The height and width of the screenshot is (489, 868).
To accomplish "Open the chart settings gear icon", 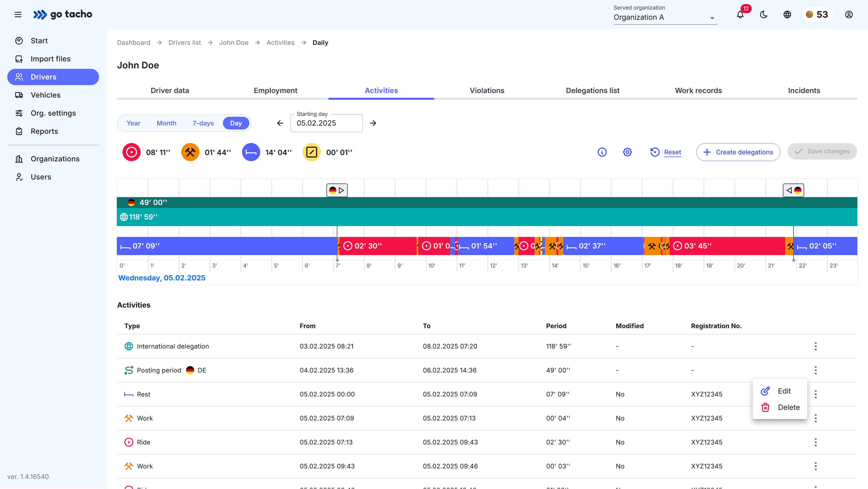I will [x=627, y=152].
